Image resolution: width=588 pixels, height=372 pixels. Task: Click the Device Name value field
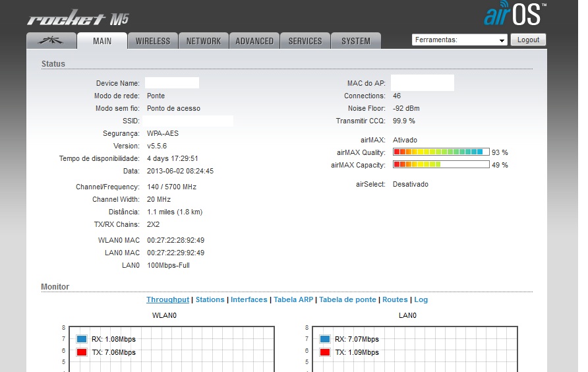172,83
